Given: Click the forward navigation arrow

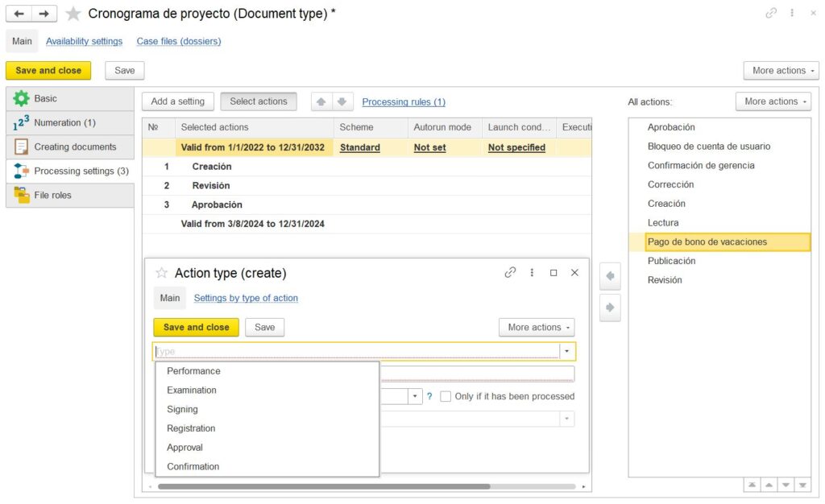Looking at the screenshot, I should [x=45, y=14].
